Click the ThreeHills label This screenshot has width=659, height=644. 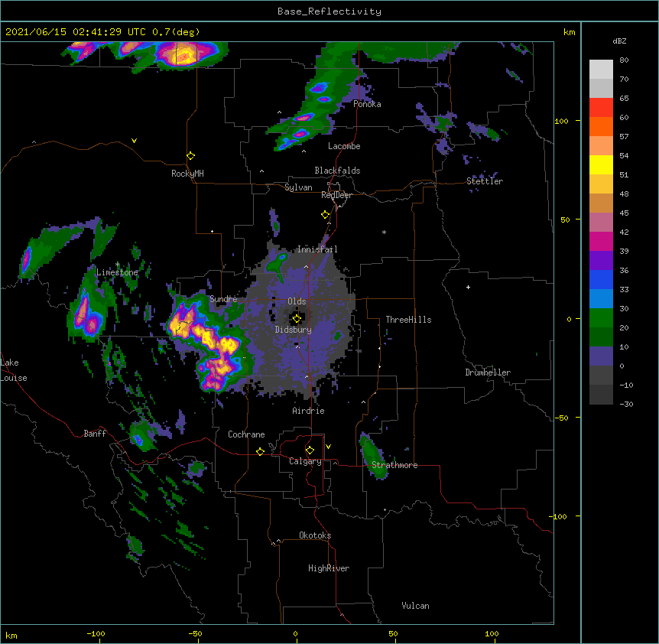click(x=408, y=320)
